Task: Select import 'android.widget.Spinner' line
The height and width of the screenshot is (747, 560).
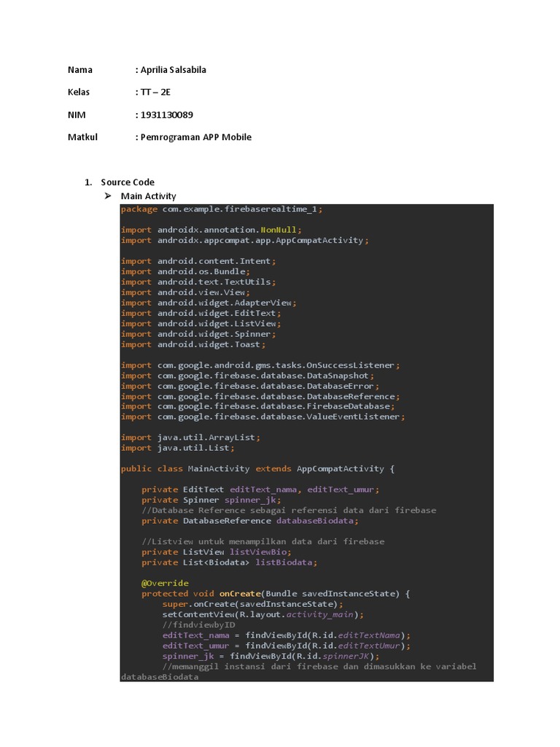Action: click(x=198, y=334)
